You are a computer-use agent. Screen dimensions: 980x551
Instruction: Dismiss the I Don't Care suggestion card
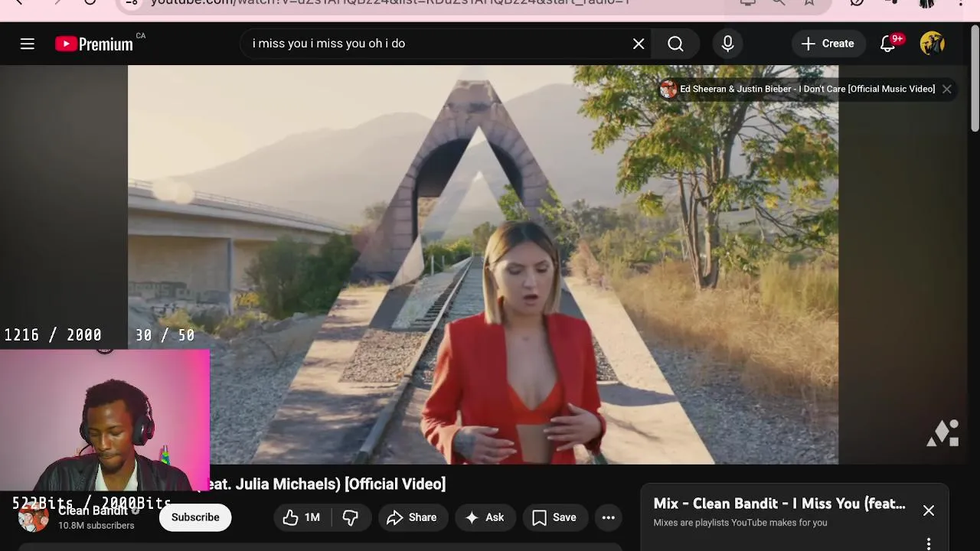pyautogui.click(x=947, y=89)
